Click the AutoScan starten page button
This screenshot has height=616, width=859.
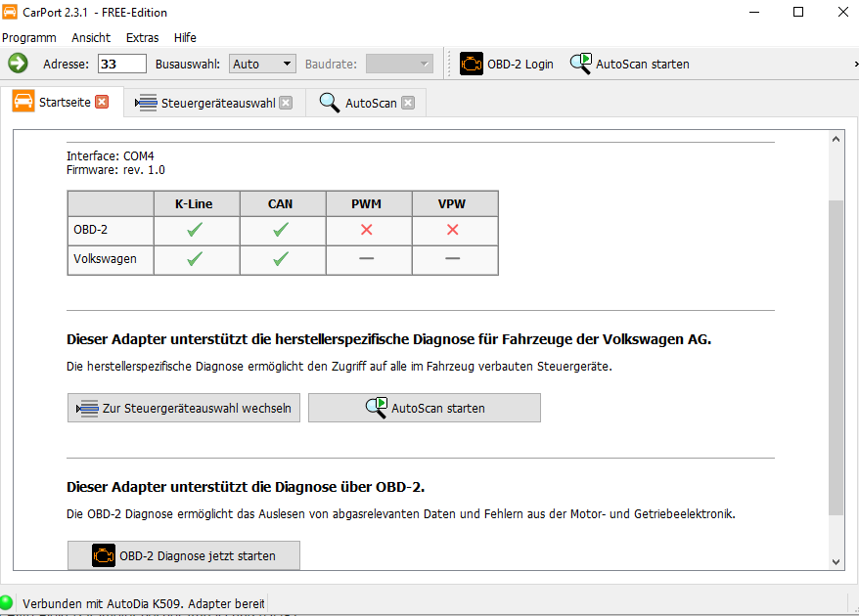pyautogui.click(x=425, y=408)
